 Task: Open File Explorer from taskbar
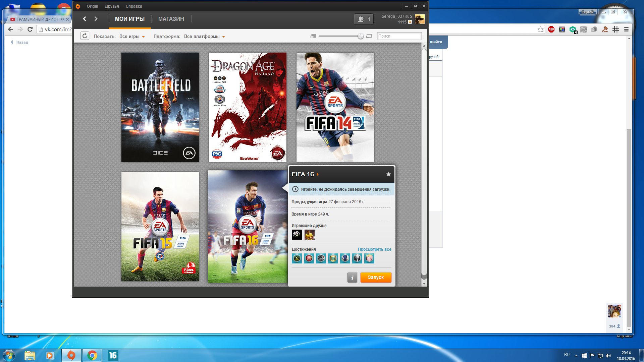[30, 355]
